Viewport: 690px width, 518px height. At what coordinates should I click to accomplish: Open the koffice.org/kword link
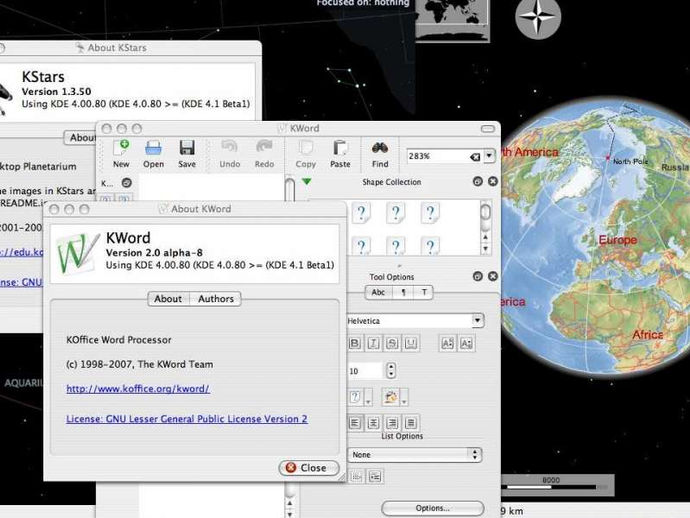pos(138,389)
